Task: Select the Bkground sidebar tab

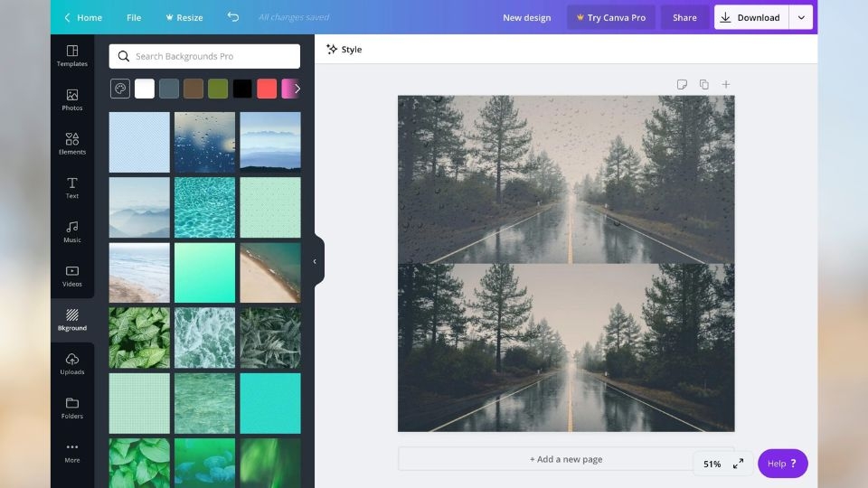Action: click(x=72, y=320)
